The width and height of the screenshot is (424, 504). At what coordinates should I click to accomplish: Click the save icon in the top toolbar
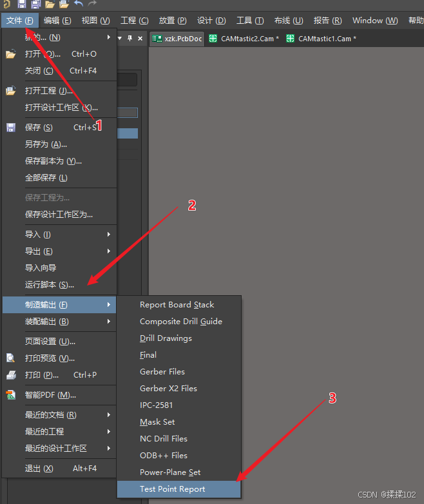click(x=21, y=4)
